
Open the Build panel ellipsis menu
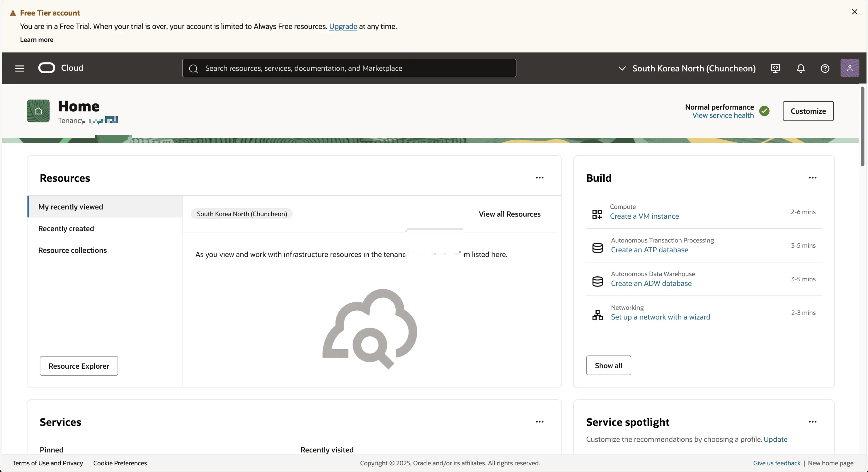812,178
